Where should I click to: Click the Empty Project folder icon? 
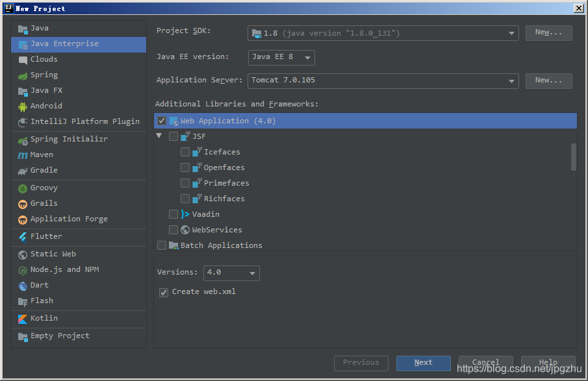click(x=23, y=337)
